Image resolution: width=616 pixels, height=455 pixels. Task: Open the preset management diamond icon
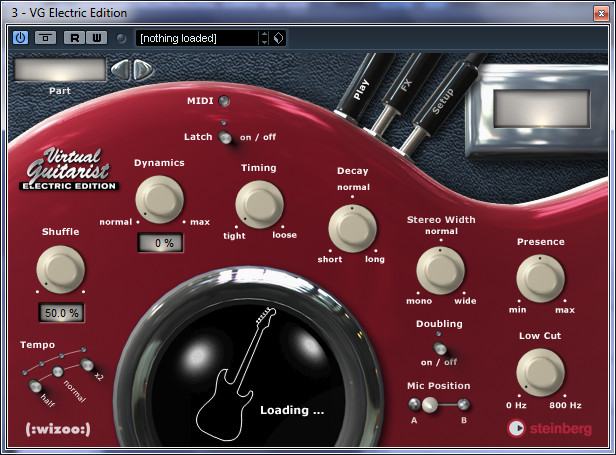[x=278, y=38]
